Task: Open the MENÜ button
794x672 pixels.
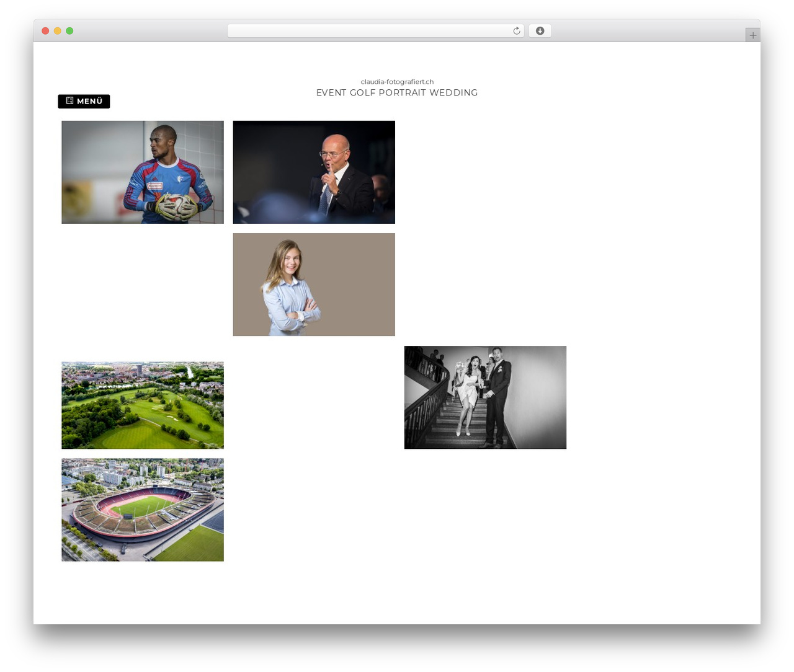Action: point(84,101)
